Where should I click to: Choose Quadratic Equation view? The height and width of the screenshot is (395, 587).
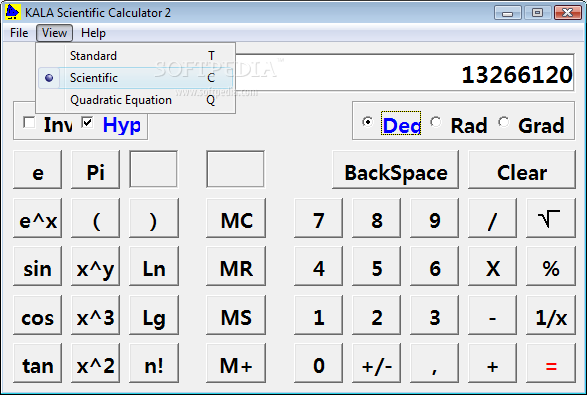tap(136, 100)
